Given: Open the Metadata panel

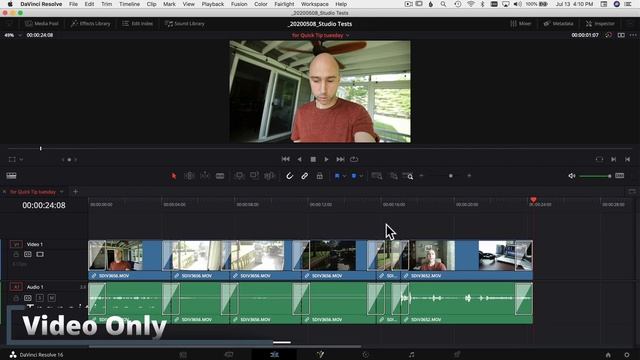Looking at the screenshot, I should (x=558, y=24).
